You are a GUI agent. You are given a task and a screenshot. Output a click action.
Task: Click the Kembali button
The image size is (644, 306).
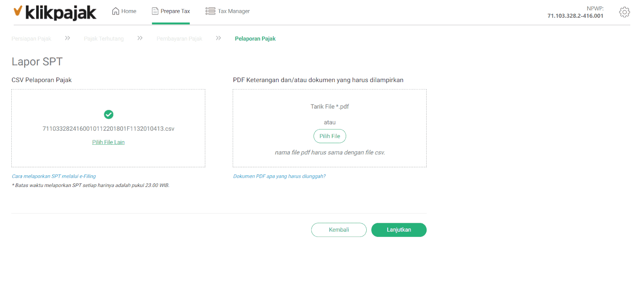[339, 230]
